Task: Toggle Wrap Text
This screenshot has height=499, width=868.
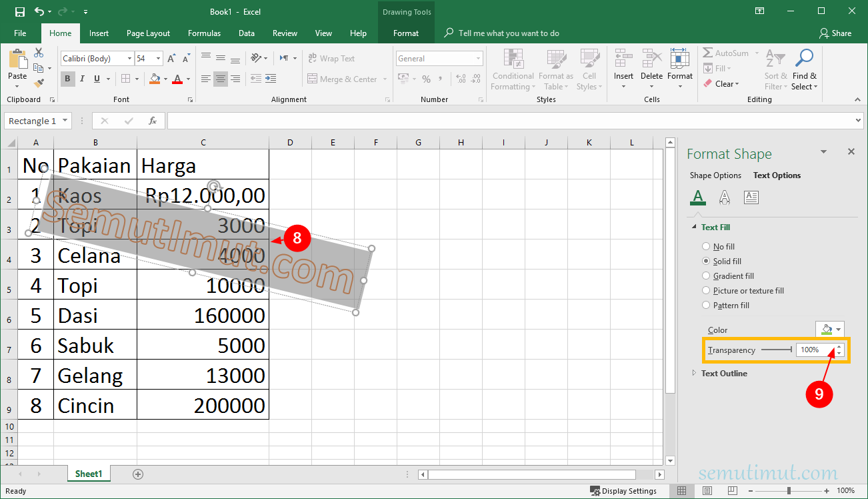Action: click(331, 59)
